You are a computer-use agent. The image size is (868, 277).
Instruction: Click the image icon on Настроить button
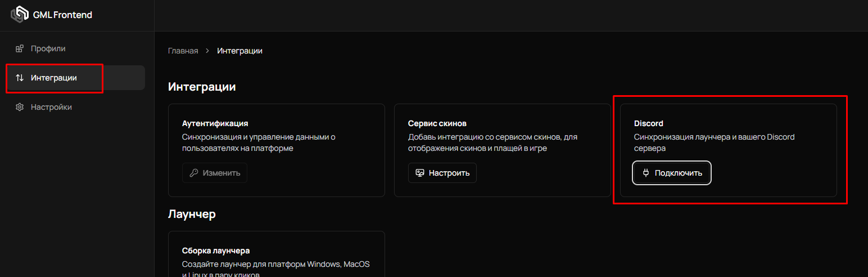(419, 173)
